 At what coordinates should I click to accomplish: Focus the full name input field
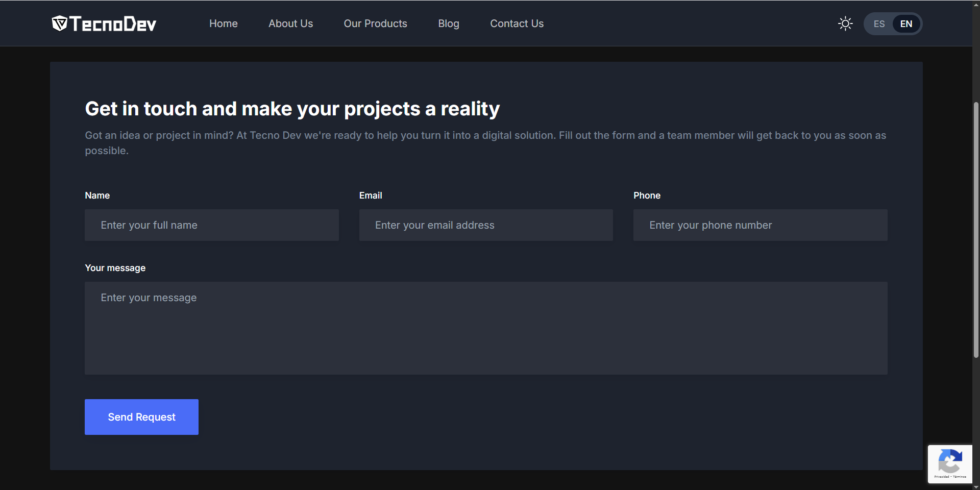click(x=211, y=225)
